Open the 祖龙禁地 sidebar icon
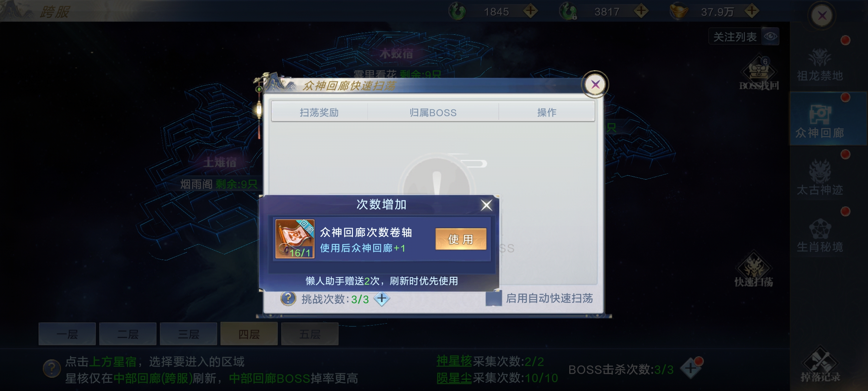Viewport: 868px width, 391px height. 820,64
